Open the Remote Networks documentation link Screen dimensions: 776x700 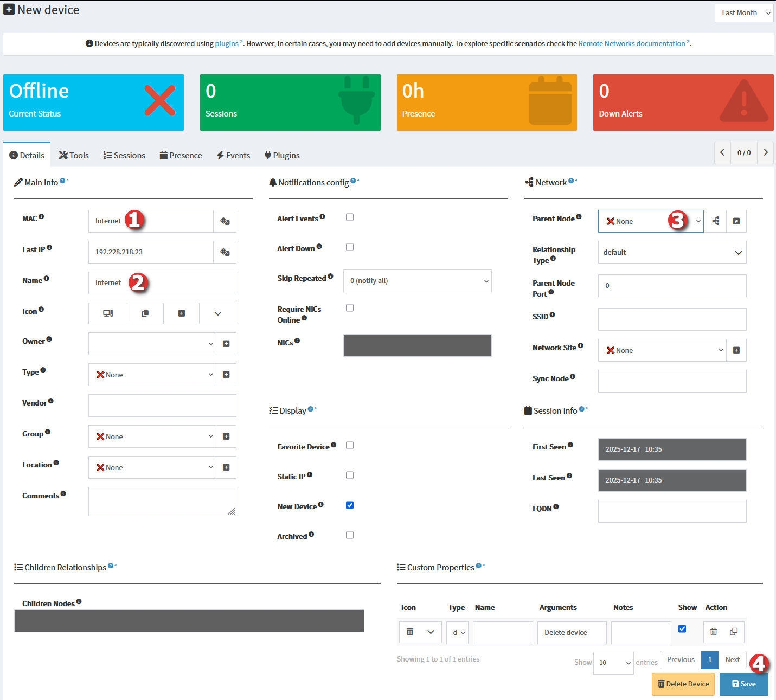point(632,44)
